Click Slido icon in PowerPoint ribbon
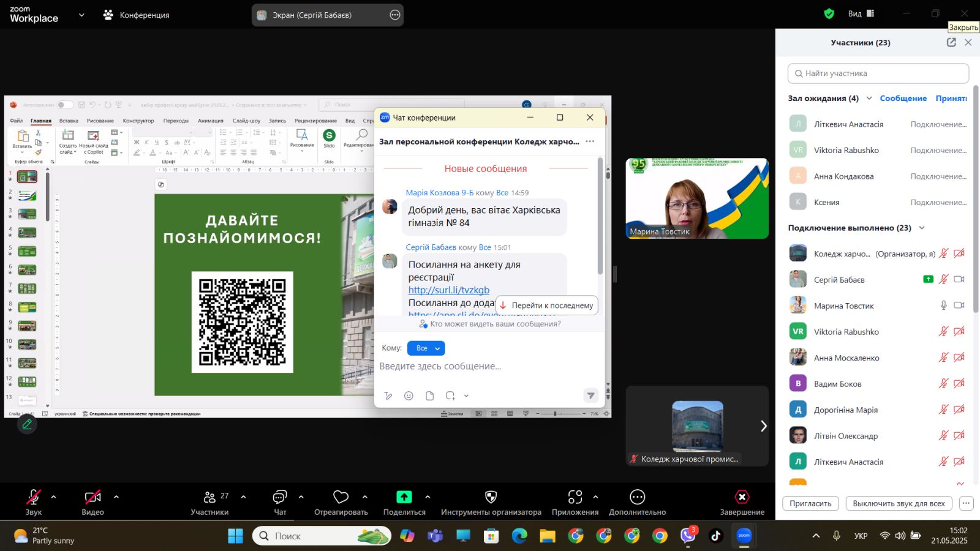The width and height of the screenshot is (980, 551). click(329, 138)
